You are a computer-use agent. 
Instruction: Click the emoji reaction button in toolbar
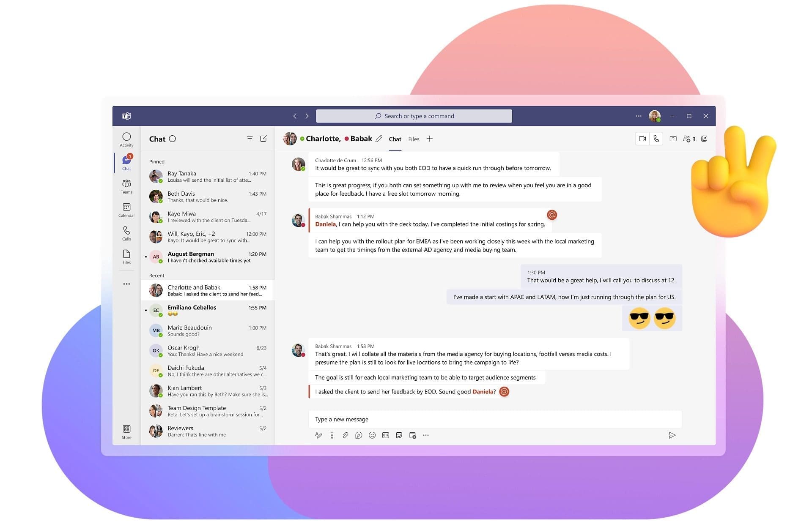pyautogui.click(x=371, y=435)
